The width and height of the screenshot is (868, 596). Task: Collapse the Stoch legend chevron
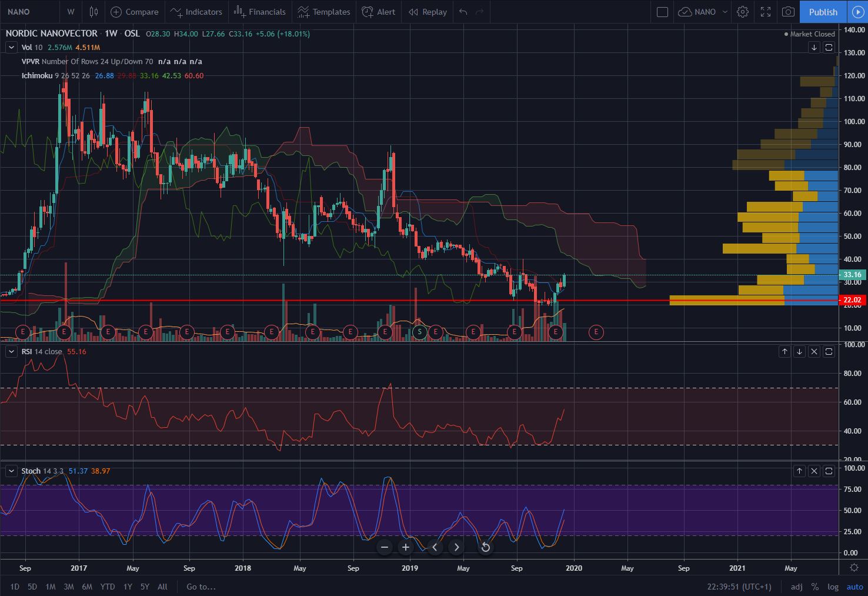[11, 471]
